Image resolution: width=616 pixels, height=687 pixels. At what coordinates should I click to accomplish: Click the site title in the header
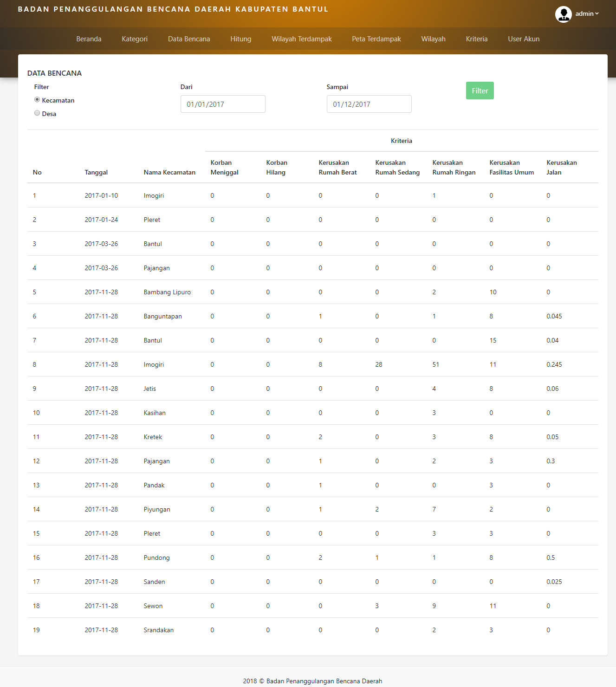[173, 9]
